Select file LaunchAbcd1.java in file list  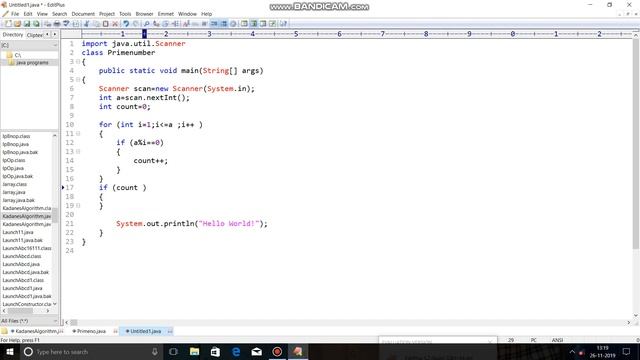tap(22, 288)
